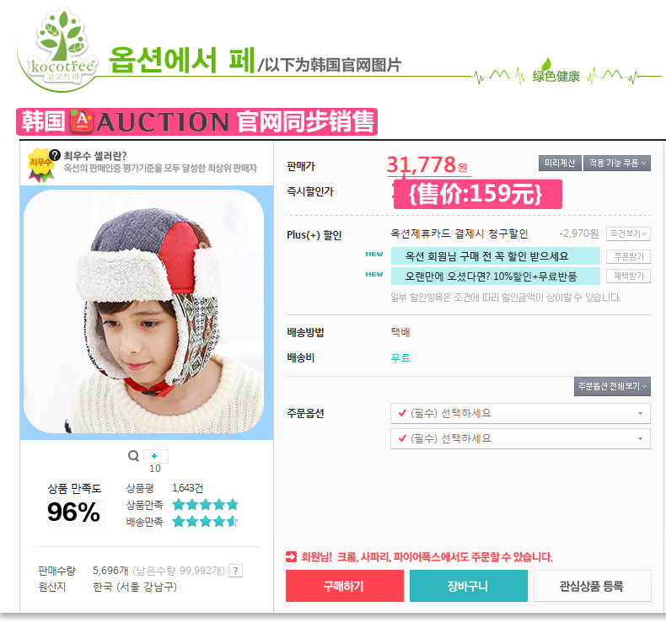
Task: Open the second (필수) 선택하세요 option dropdown
Action: coord(520,438)
